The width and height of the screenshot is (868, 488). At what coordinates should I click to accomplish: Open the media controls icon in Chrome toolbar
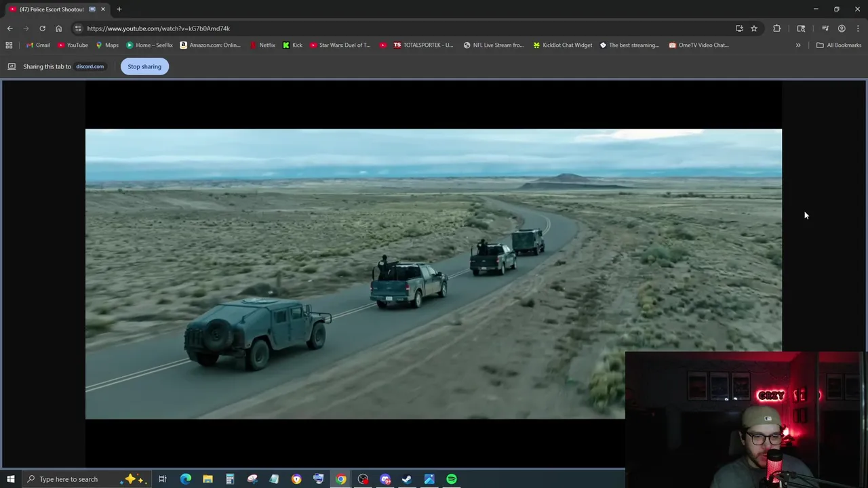(x=825, y=28)
